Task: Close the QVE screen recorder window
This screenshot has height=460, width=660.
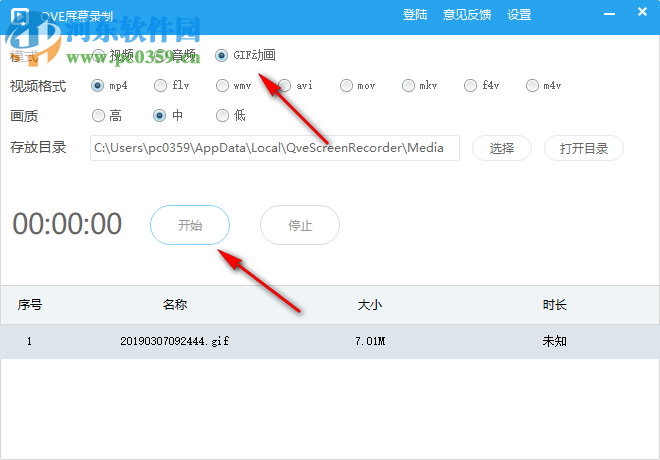Action: [642, 12]
